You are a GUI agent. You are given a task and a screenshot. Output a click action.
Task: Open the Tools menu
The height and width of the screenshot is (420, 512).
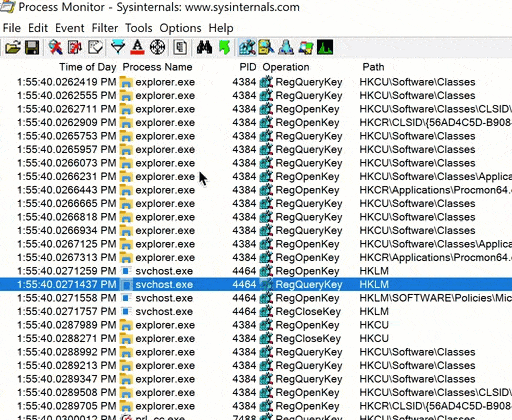click(x=139, y=28)
